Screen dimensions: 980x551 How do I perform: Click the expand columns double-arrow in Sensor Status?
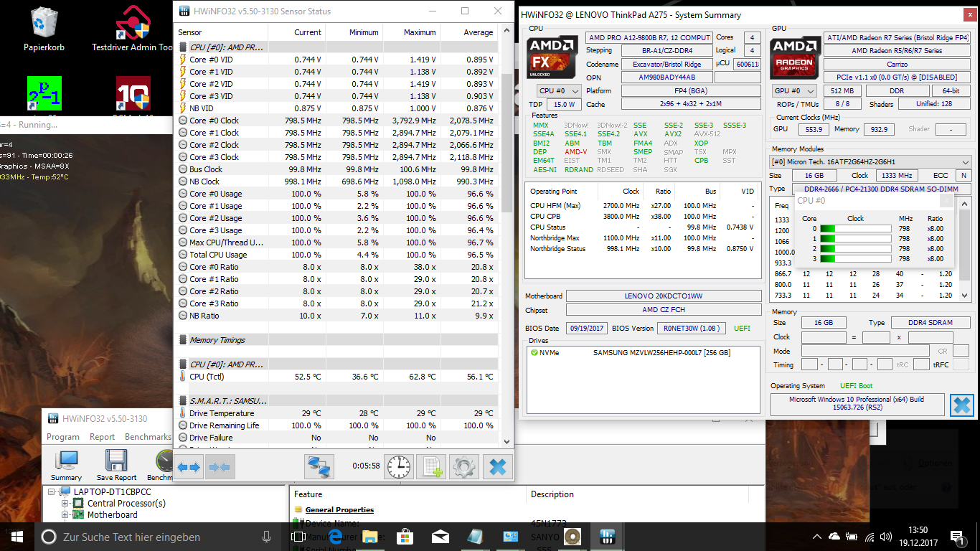coord(189,467)
